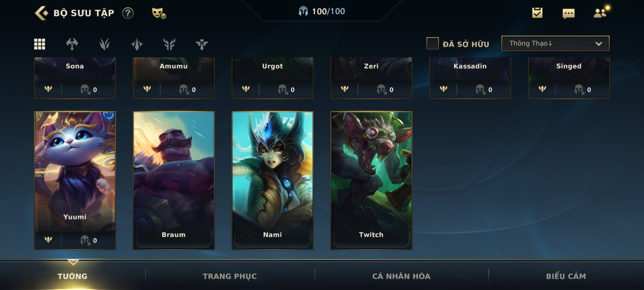Open the masks and coins shop icon
644x290 pixels.
pyautogui.click(x=159, y=13)
